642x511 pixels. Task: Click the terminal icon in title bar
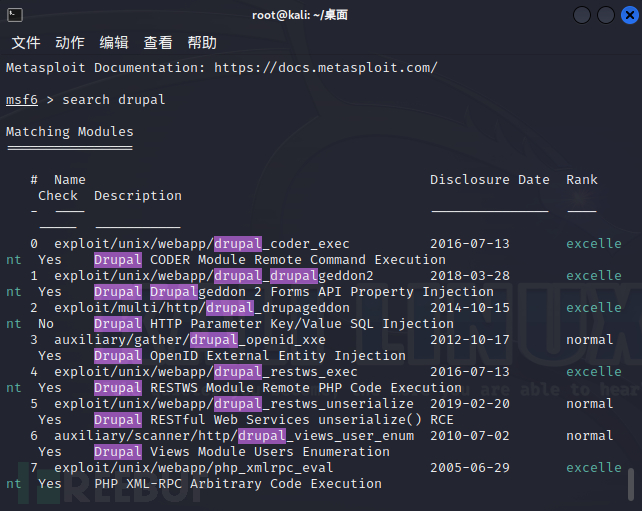coord(15,15)
